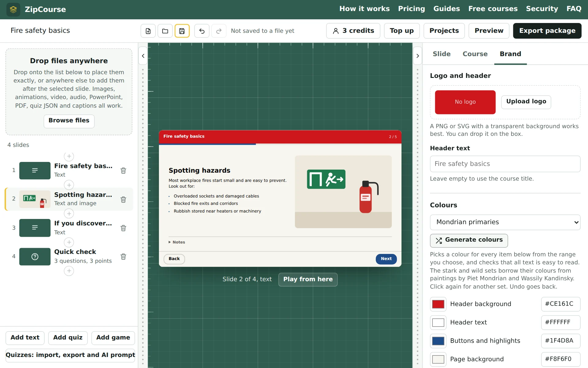Select the Brand tab
The width and height of the screenshot is (588, 368).
tap(511, 54)
